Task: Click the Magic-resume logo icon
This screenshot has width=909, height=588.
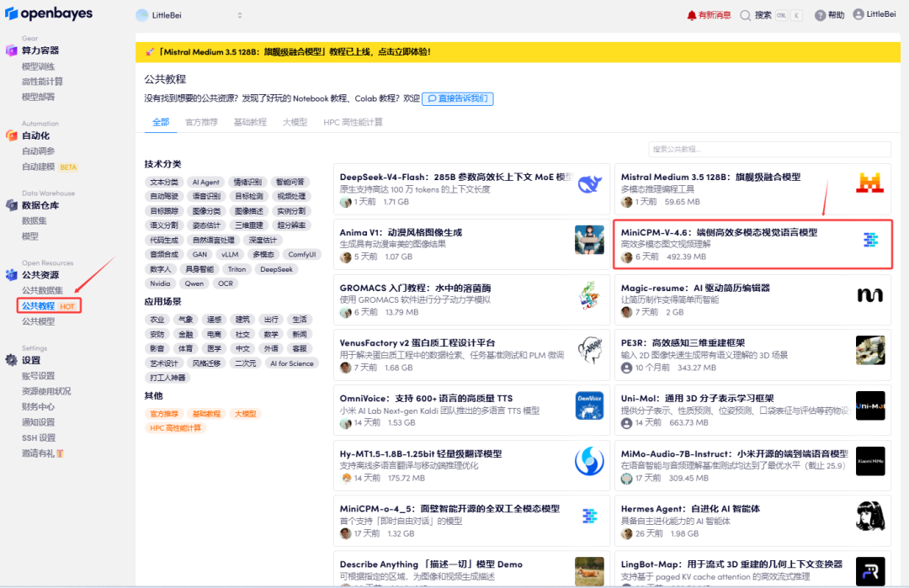Action: pyautogui.click(x=869, y=295)
